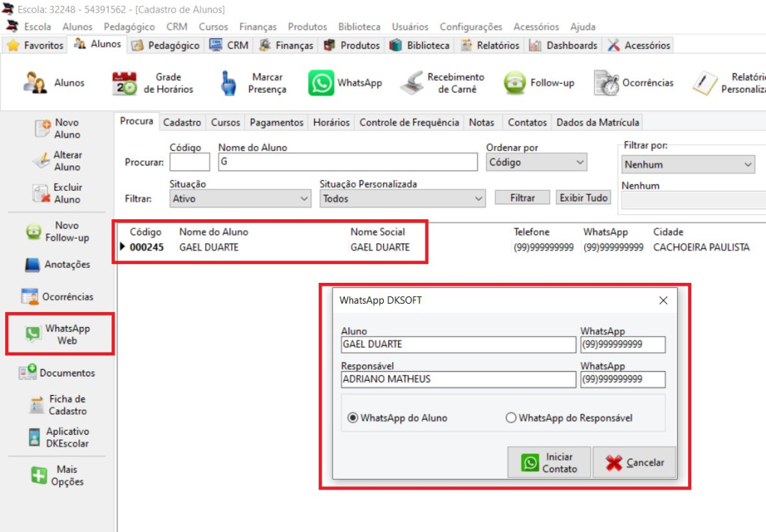Open Recebimento de Carnê stamp icon

(x=411, y=83)
